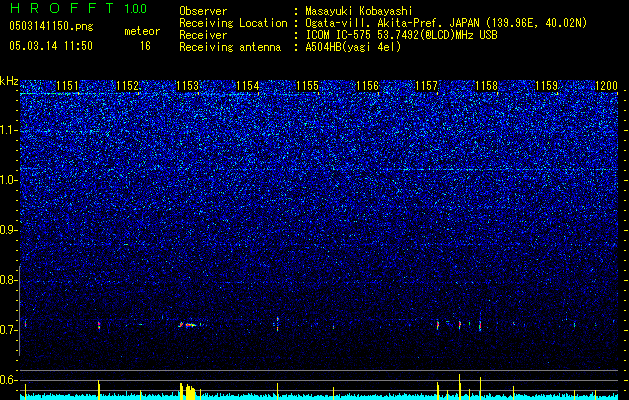The image size is (629, 400).
Task: Click the 1153 time axis label
Action: (187, 86)
